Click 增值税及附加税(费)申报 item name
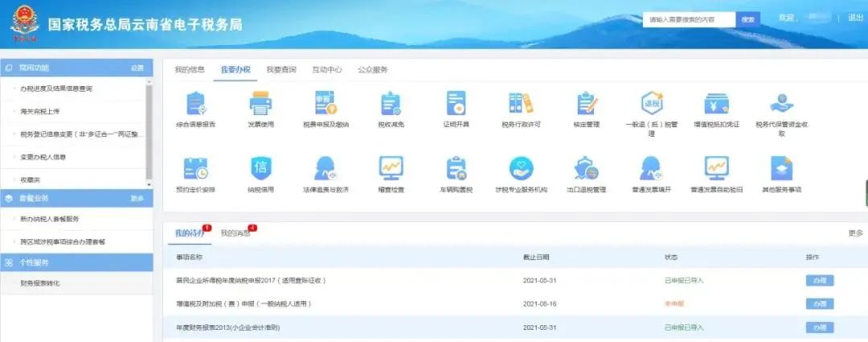 tap(244, 303)
